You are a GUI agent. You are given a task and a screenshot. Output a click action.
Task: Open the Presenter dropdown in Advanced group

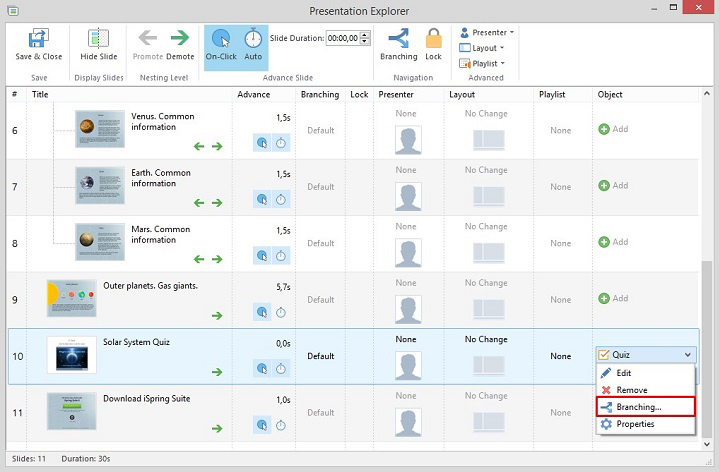(487, 32)
